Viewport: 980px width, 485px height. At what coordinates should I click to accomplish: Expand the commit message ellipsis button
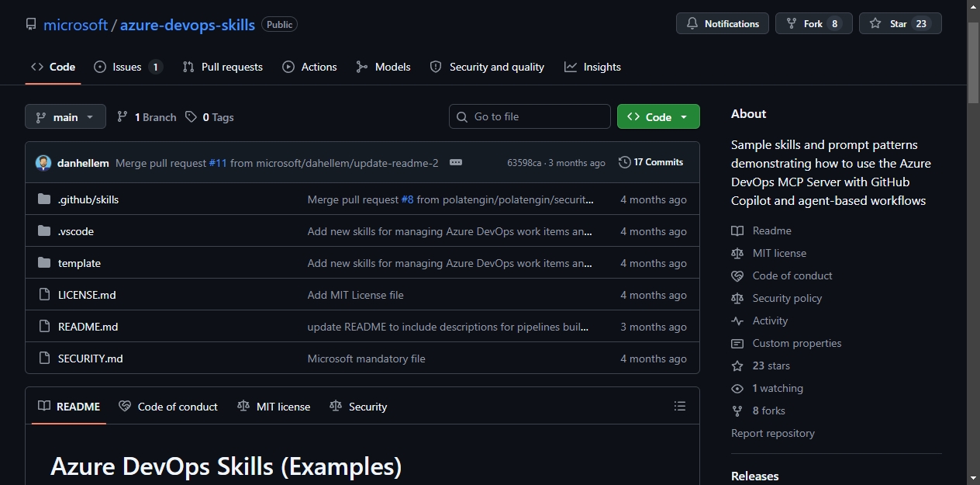pyautogui.click(x=456, y=162)
